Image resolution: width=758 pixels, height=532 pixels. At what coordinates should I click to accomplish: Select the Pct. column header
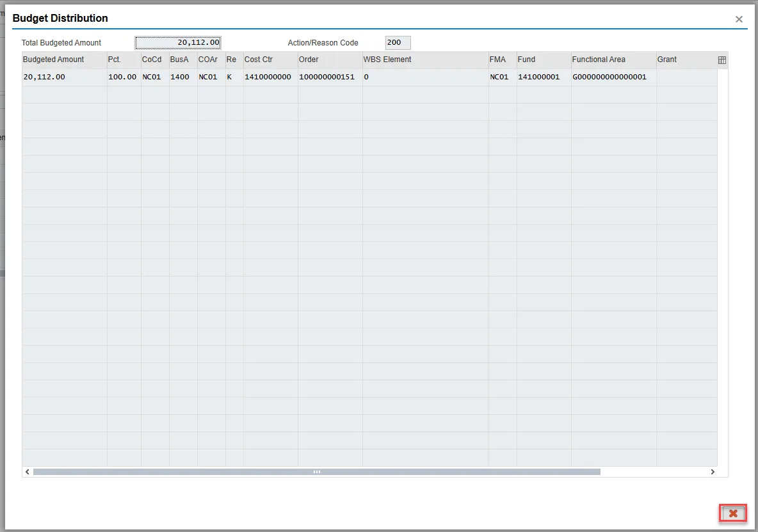pos(123,60)
